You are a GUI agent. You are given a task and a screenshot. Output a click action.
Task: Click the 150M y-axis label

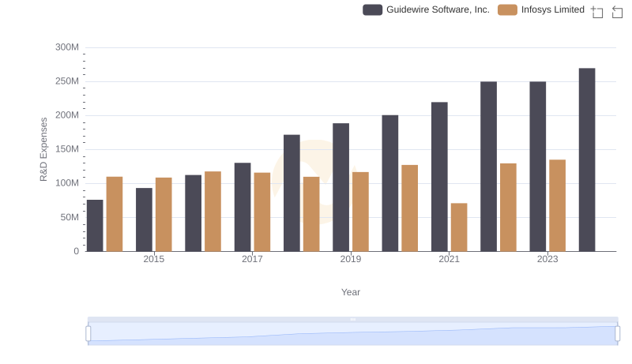pyautogui.click(x=67, y=149)
